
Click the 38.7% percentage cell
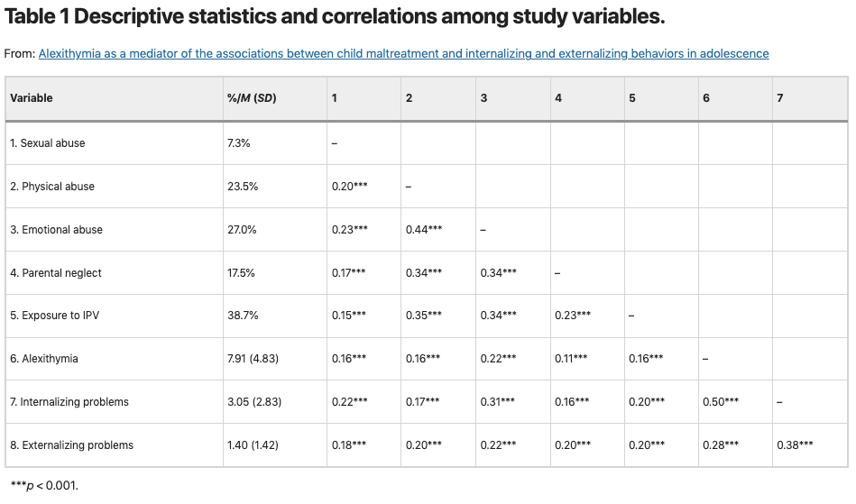pos(243,316)
